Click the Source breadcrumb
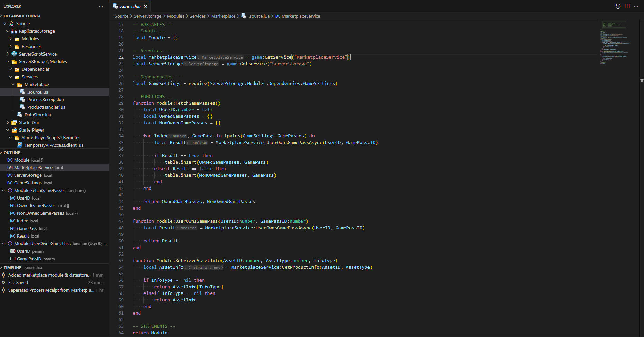This screenshot has width=644, height=337. 121,16
